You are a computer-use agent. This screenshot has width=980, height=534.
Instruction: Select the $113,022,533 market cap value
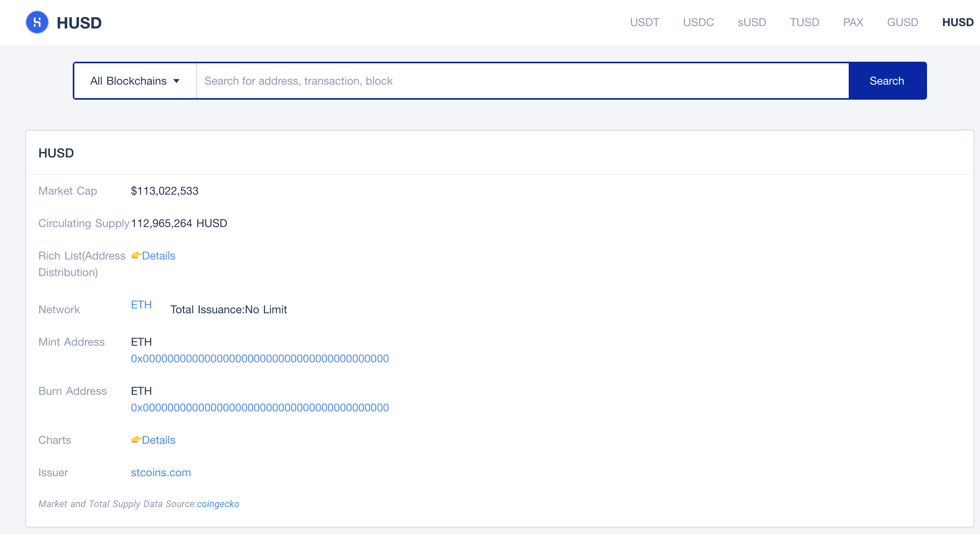pyautogui.click(x=165, y=191)
